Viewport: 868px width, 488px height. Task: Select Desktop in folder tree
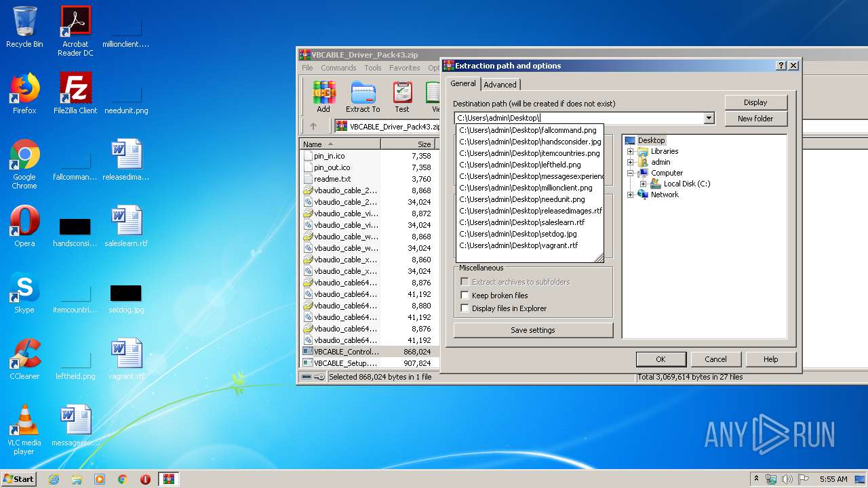pyautogui.click(x=651, y=140)
